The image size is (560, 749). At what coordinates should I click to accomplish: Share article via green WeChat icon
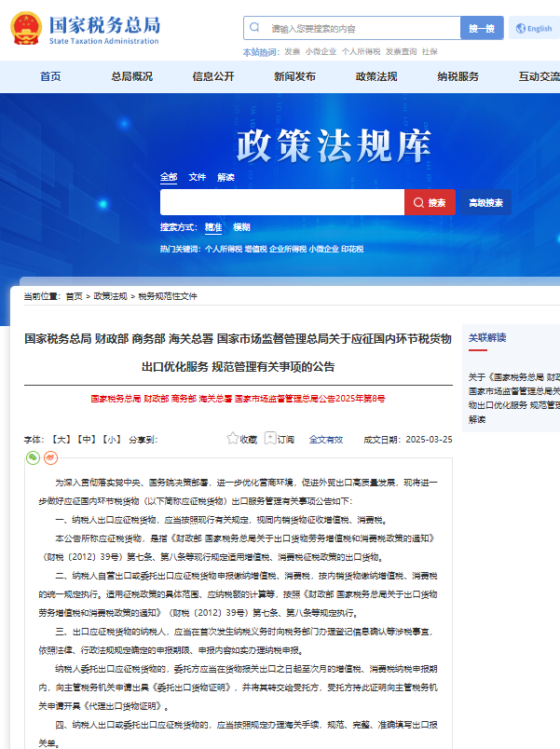tap(33, 457)
